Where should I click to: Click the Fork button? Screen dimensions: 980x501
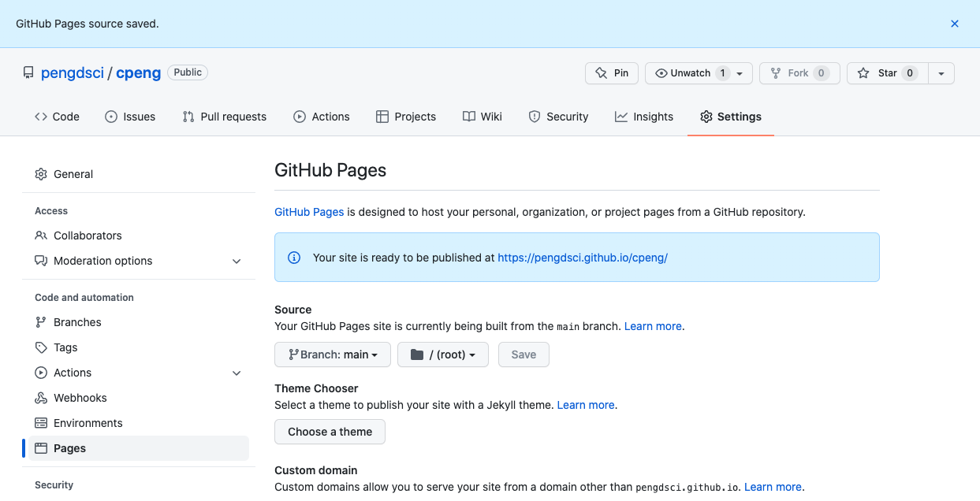click(799, 73)
